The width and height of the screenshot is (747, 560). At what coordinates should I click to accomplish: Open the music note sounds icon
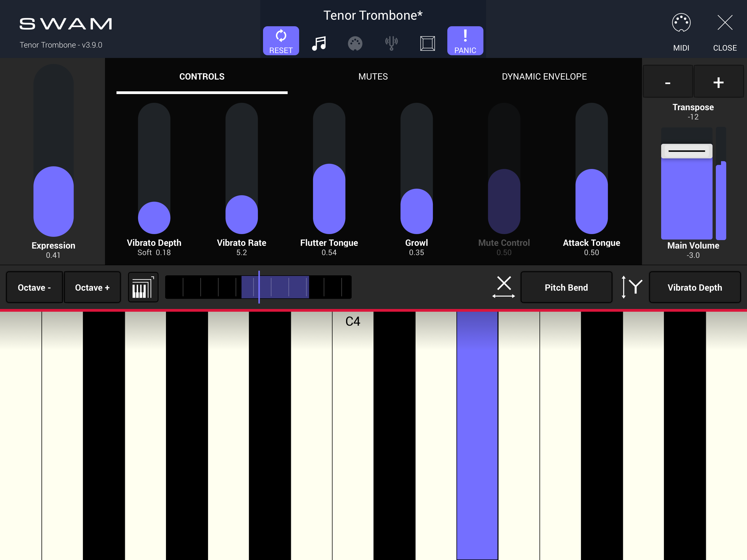(x=319, y=43)
